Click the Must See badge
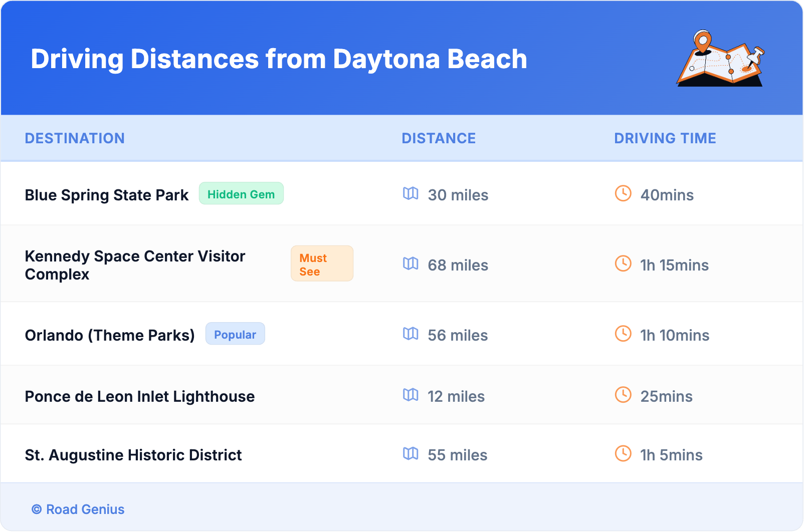The width and height of the screenshot is (804, 532). click(322, 264)
